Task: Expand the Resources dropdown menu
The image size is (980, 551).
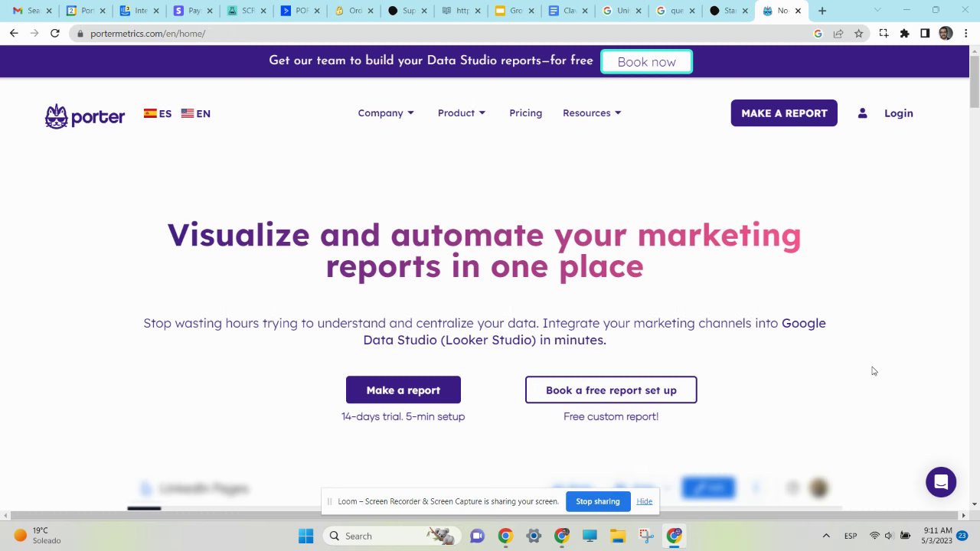Action: 592,113
